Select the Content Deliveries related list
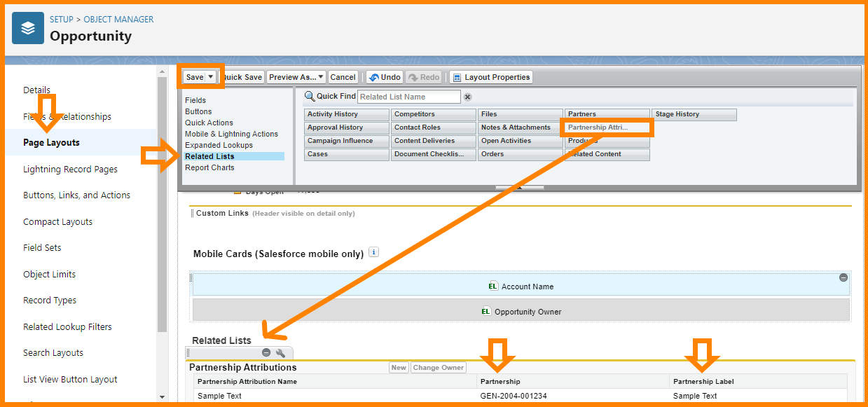Viewport: 868px width, 407px height. [x=433, y=141]
